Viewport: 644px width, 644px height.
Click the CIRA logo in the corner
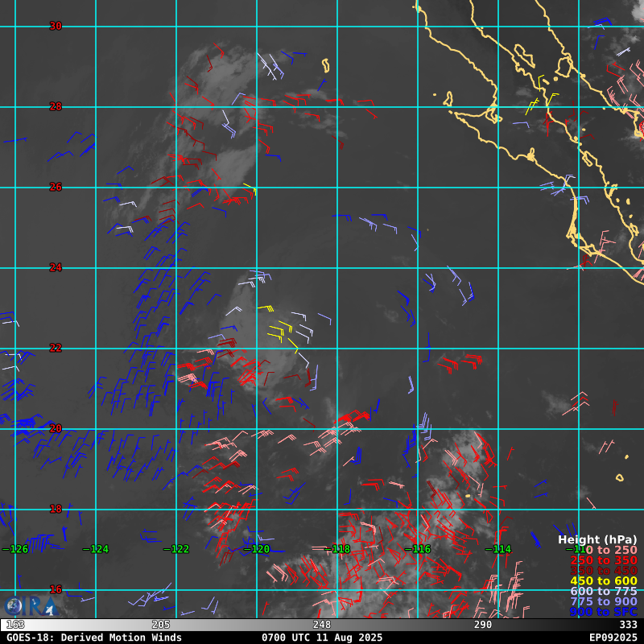tap(31, 606)
